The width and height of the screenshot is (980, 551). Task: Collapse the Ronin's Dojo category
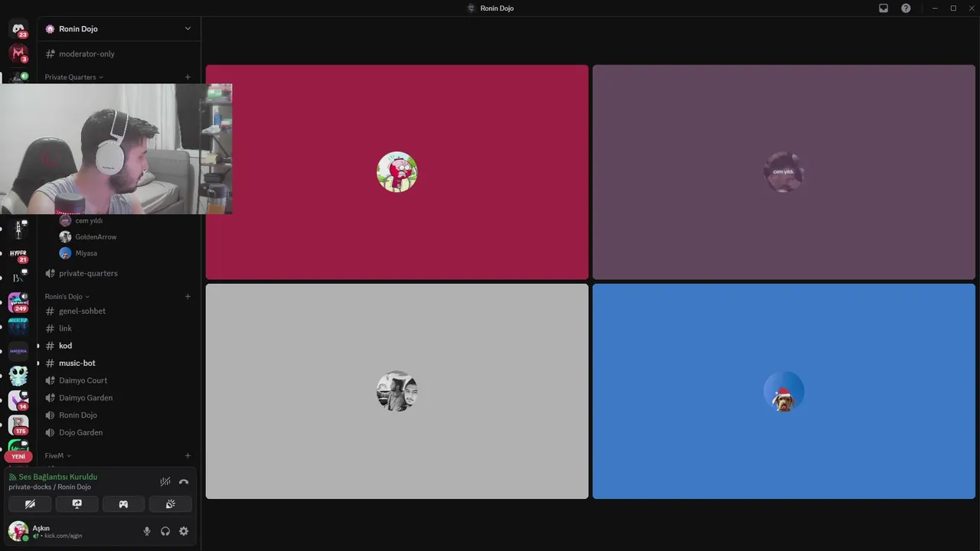pyautogui.click(x=67, y=296)
